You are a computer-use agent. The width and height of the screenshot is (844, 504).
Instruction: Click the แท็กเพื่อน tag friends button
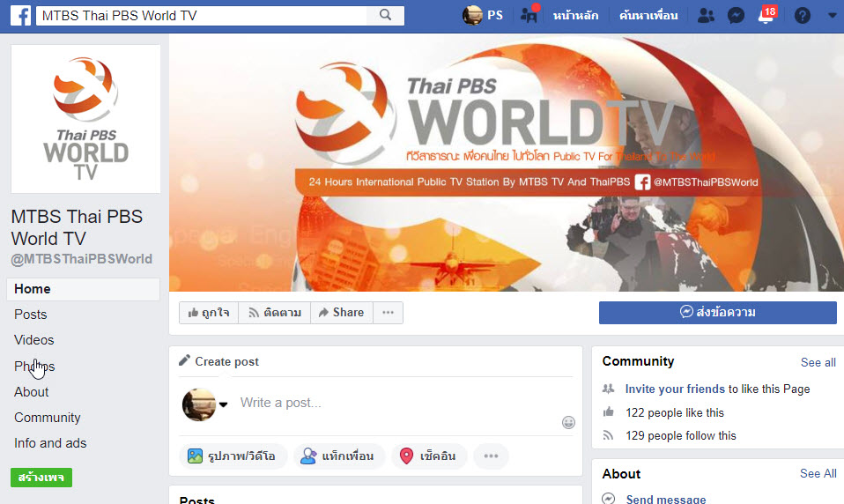point(339,456)
